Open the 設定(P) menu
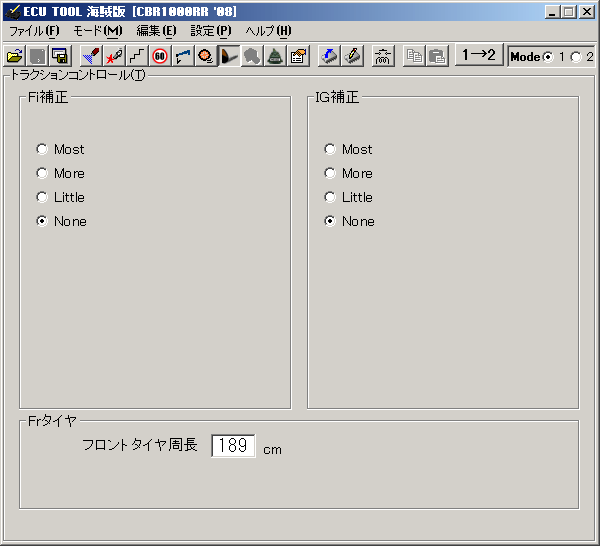 (211, 31)
